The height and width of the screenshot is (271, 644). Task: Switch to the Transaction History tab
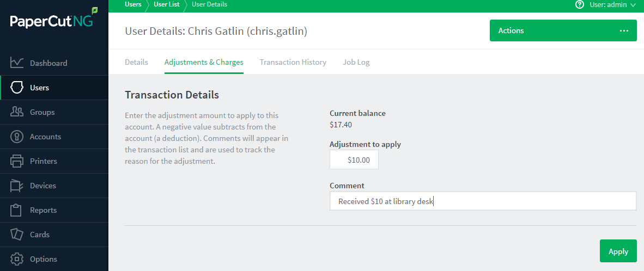tap(293, 63)
